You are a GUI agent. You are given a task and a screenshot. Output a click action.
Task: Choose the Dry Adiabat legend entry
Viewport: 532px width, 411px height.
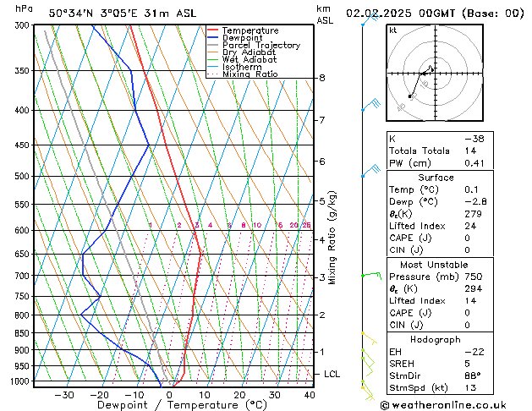tap(249, 52)
